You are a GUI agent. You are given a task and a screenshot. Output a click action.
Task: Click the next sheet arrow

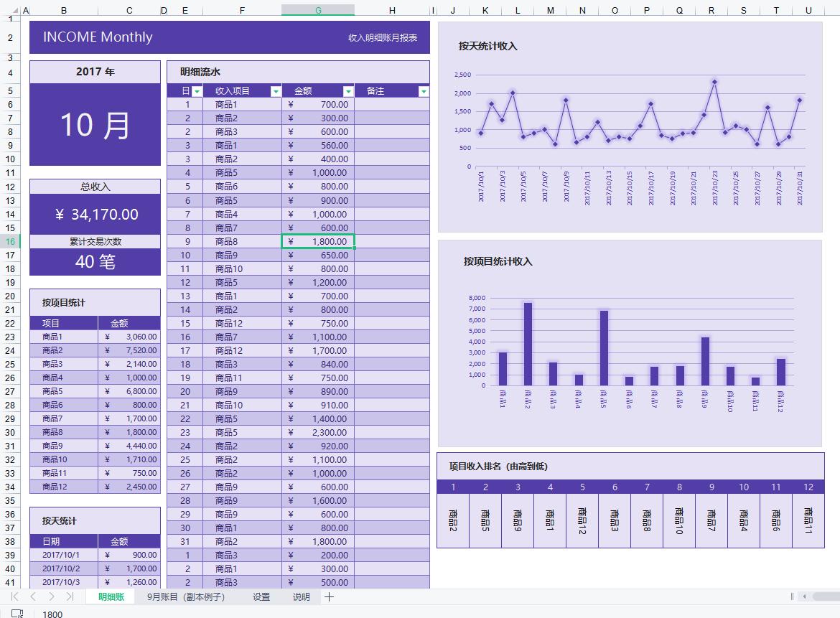coord(52,596)
